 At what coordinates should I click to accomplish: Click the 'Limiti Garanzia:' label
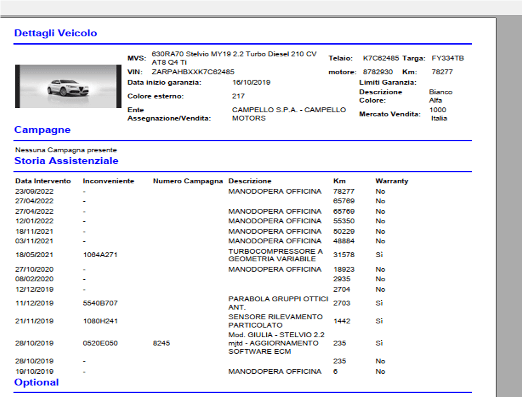(x=388, y=82)
